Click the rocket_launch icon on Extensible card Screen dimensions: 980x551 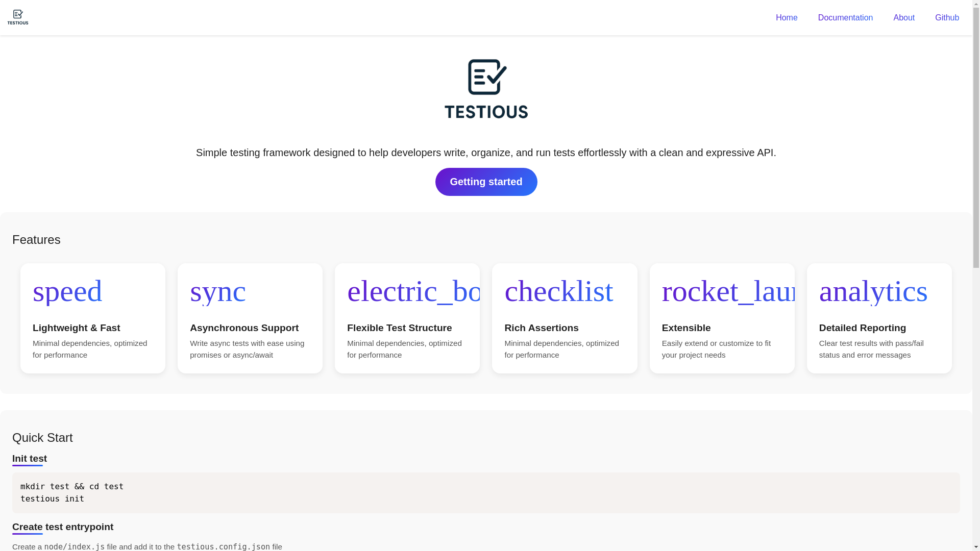click(728, 291)
